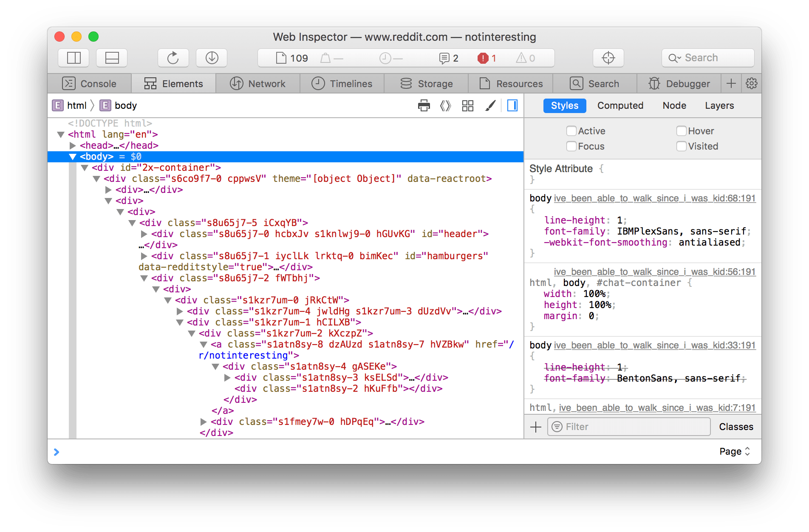Viewport: 809px width, 532px height.
Task: Switch to the Elements tab
Action: pos(174,84)
